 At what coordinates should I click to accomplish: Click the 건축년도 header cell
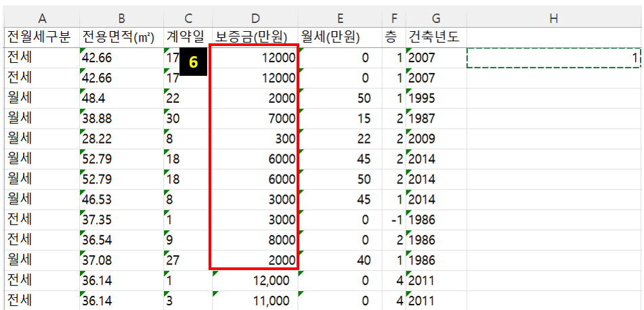pyautogui.click(x=436, y=37)
